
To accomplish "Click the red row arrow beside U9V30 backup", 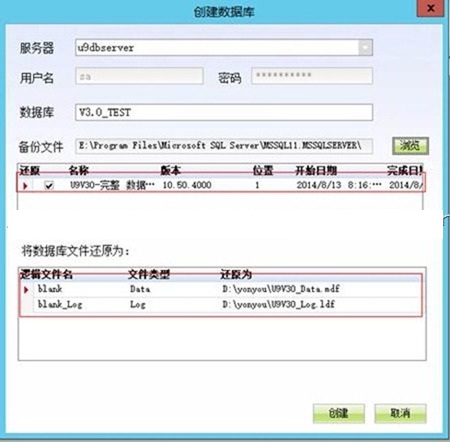I will pyautogui.click(x=25, y=186).
